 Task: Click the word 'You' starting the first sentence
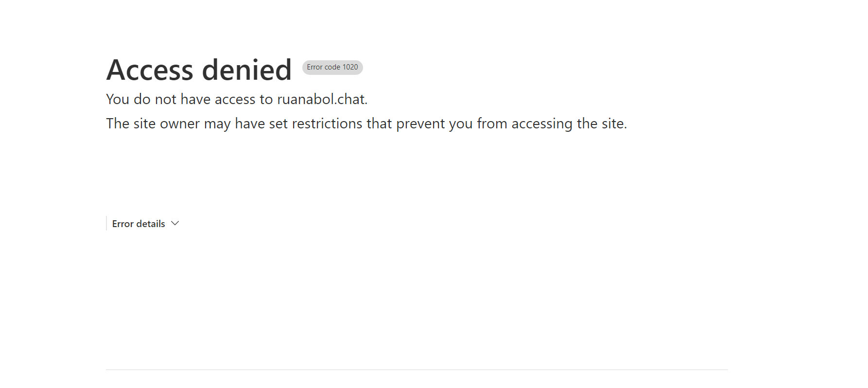(118, 99)
